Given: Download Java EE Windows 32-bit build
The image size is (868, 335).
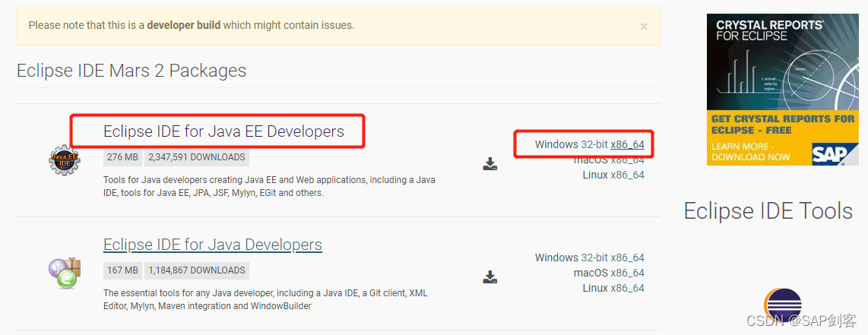Looking at the screenshot, I should 594,145.
